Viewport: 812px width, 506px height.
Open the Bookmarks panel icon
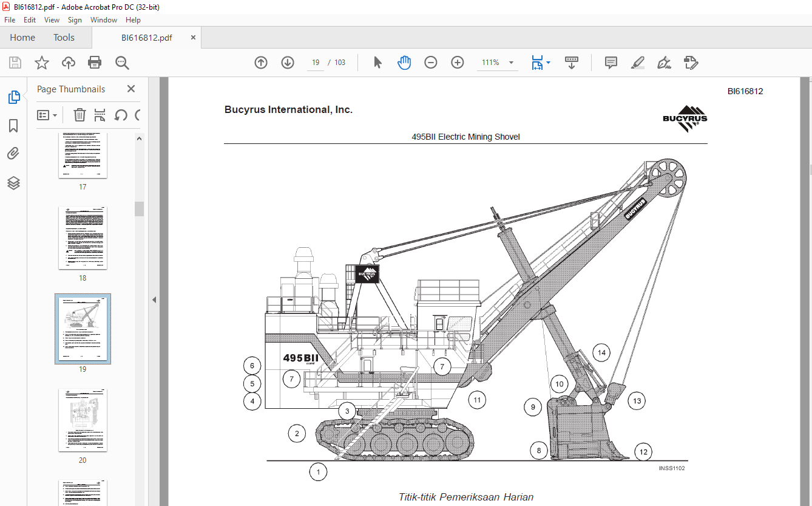(x=13, y=126)
